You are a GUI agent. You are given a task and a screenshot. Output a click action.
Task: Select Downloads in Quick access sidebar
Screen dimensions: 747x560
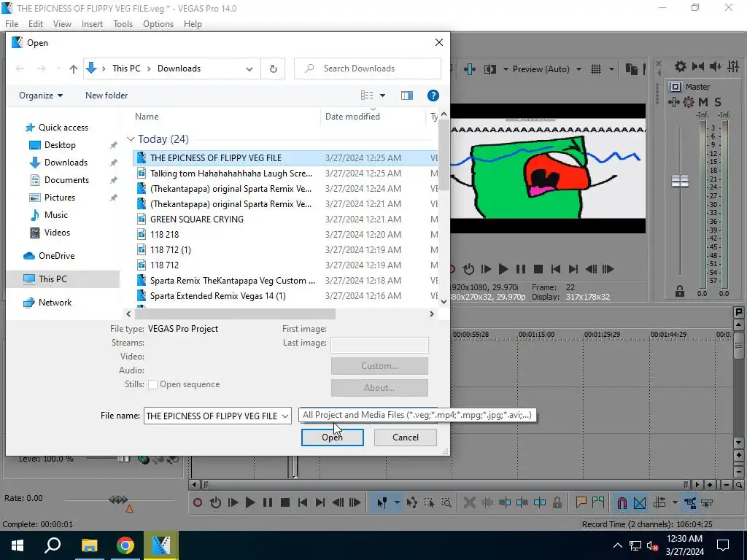point(66,163)
